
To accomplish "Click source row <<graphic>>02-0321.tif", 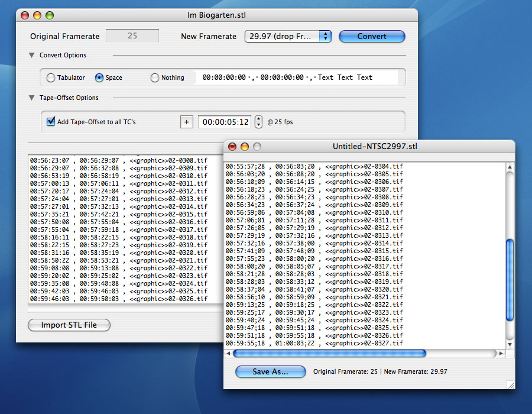I will tap(118, 260).
